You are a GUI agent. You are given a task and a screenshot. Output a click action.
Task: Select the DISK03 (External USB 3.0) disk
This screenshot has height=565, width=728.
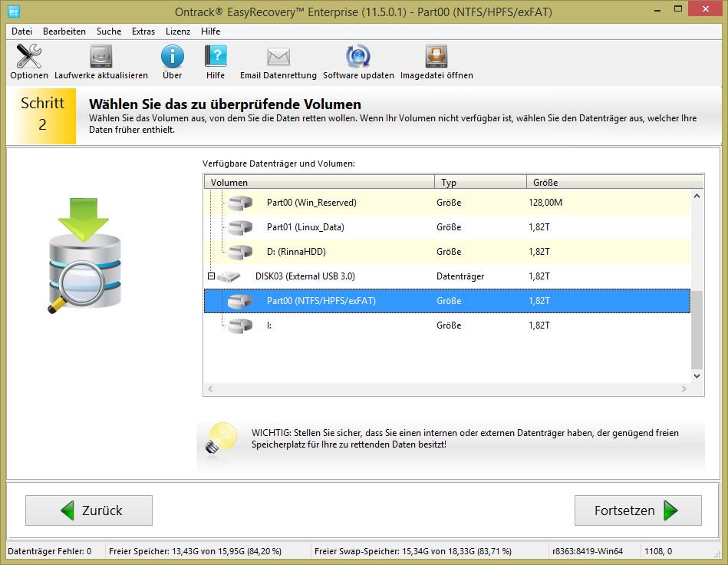(447, 276)
